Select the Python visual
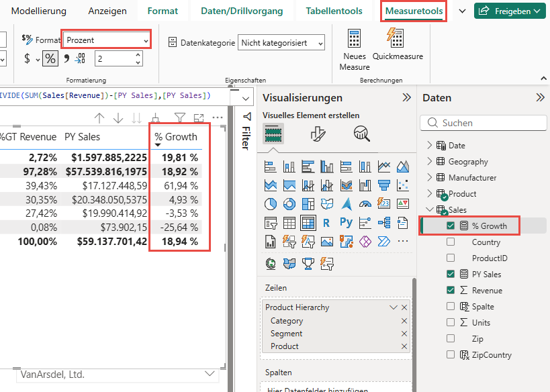Viewport: 550px width, 392px height. pyautogui.click(x=346, y=222)
